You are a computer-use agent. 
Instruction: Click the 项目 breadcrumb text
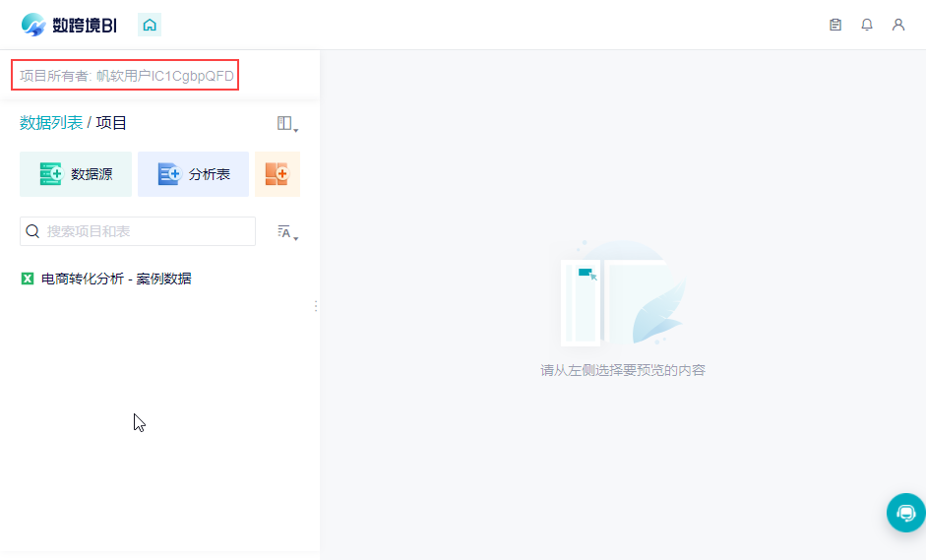point(111,123)
